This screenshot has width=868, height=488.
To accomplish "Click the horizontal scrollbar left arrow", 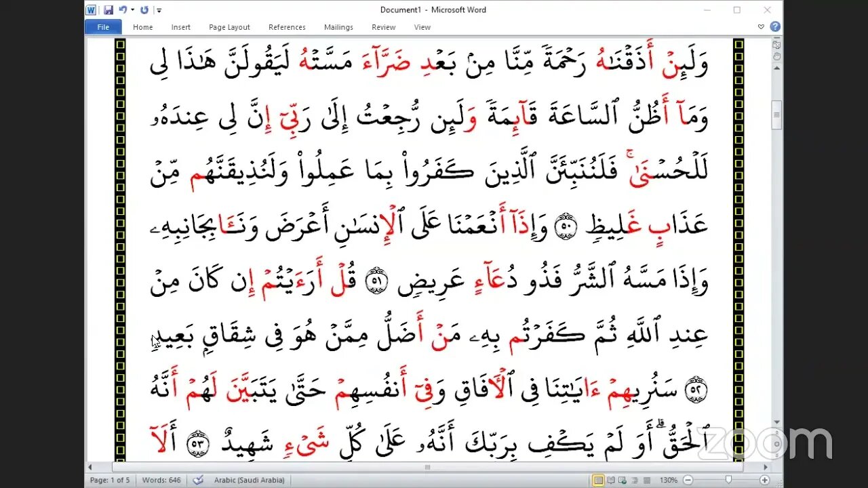I will [x=90, y=467].
